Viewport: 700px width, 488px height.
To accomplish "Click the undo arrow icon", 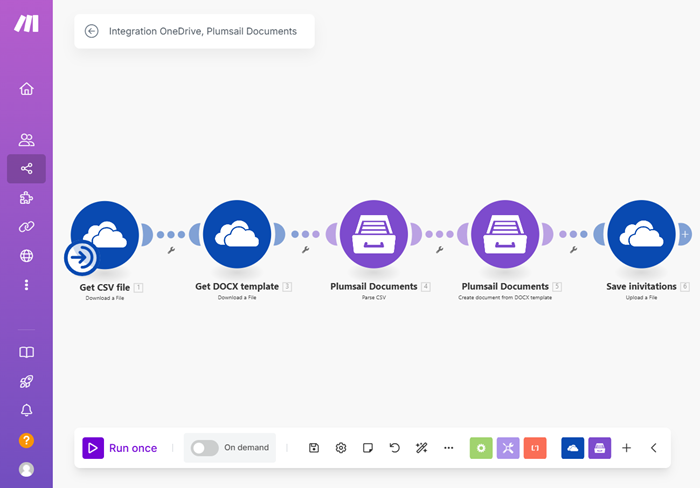I will coord(395,448).
